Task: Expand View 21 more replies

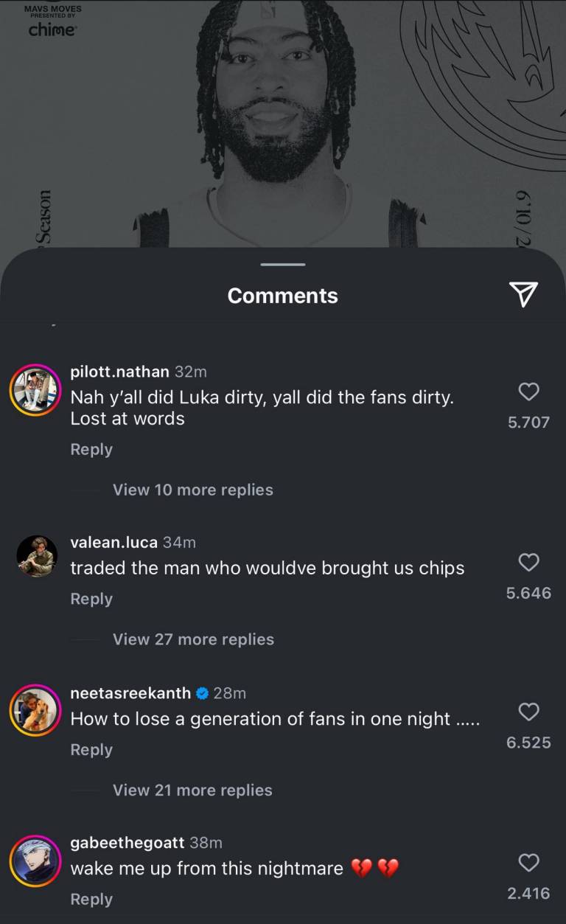Action: pyautogui.click(x=192, y=790)
